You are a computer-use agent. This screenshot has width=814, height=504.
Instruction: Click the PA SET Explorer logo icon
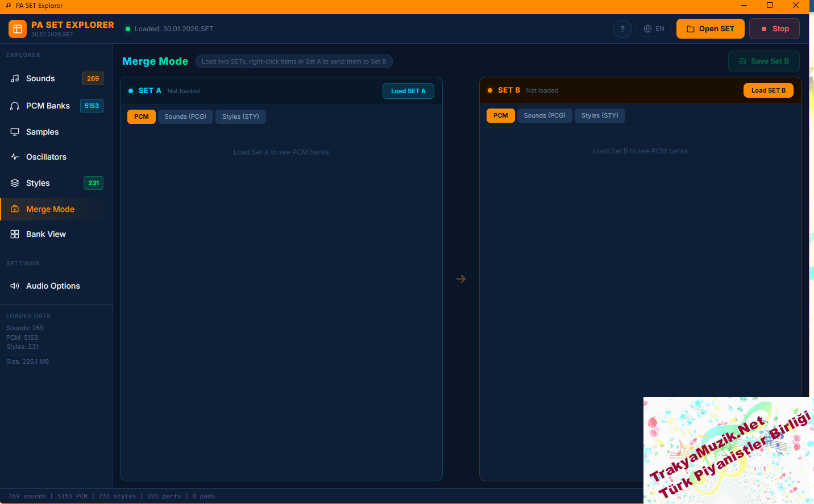coord(18,29)
